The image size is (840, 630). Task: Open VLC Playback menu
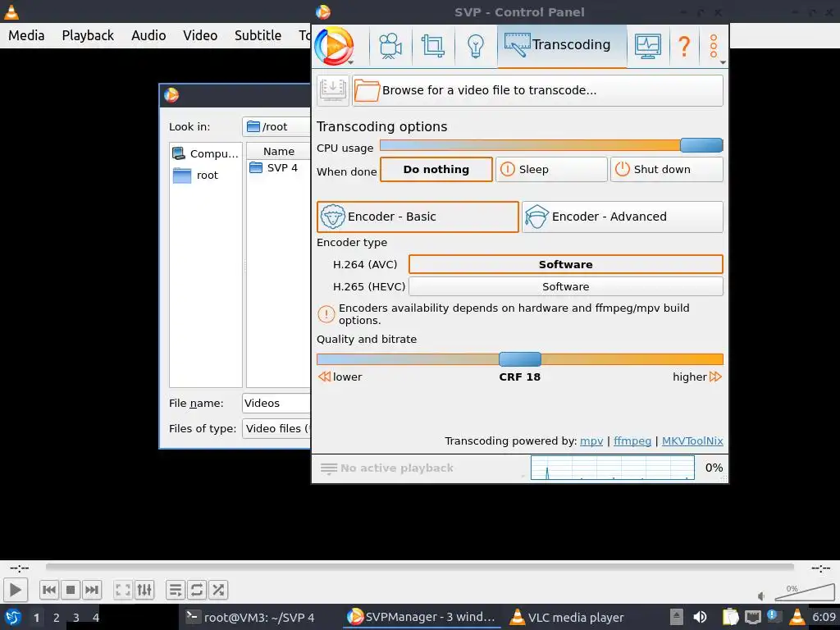88,35
